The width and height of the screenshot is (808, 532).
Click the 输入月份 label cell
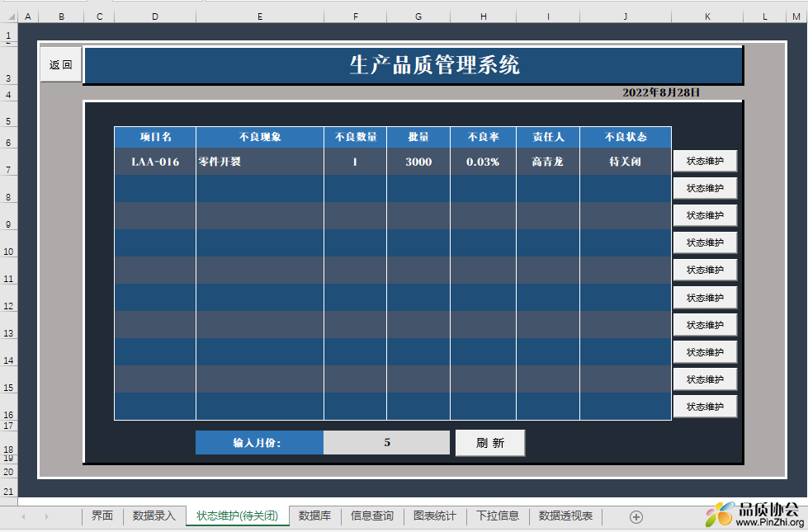259,442
